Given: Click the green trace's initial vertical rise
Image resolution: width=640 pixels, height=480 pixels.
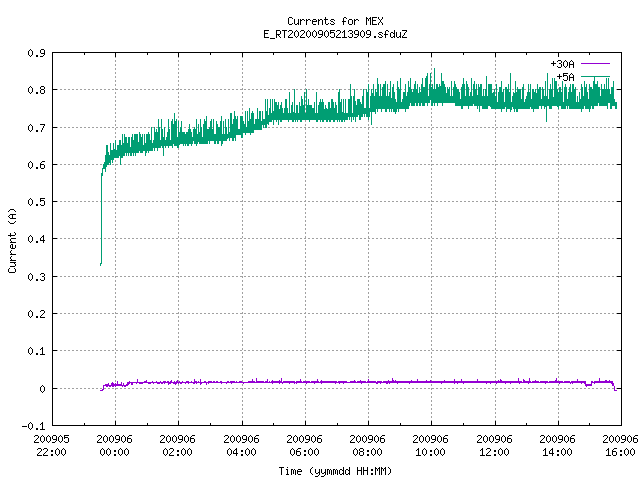Looking at the screenshot, I should (101, 220).
